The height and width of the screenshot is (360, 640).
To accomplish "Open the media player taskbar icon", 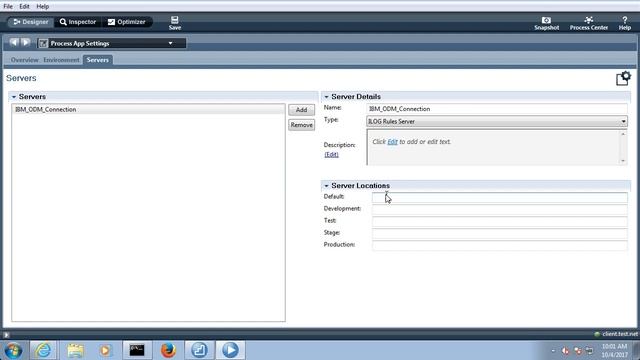I will point(105,350).
